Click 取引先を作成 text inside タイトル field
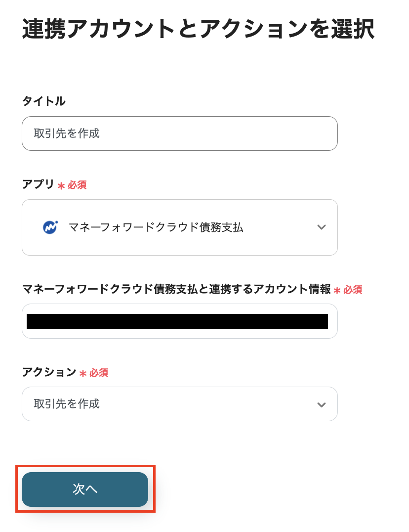 [67, 133]
